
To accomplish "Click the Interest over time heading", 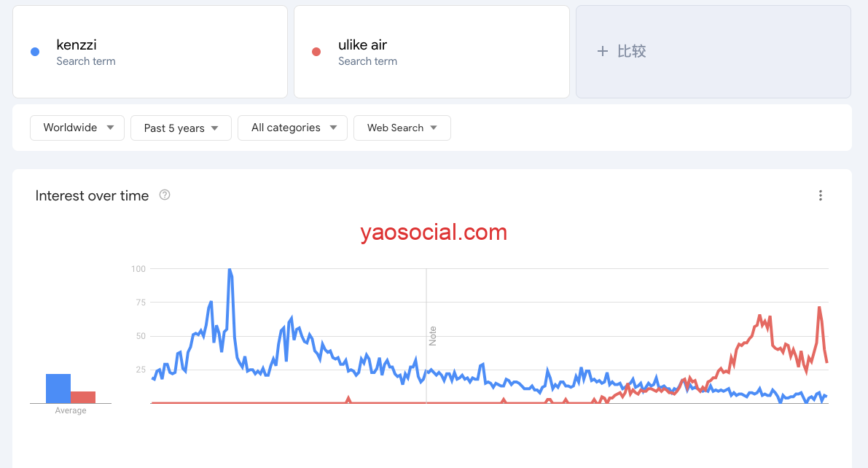I will pos(92,195).
